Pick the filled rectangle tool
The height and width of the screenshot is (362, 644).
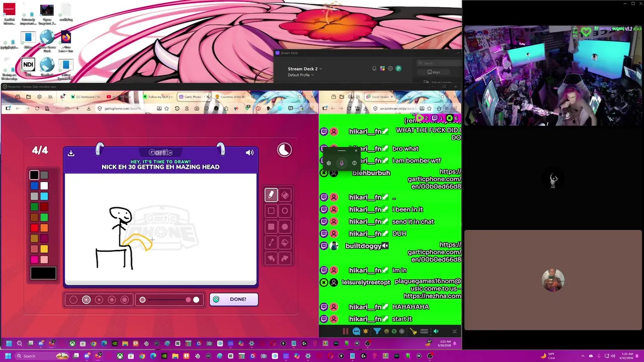[271, 227]
